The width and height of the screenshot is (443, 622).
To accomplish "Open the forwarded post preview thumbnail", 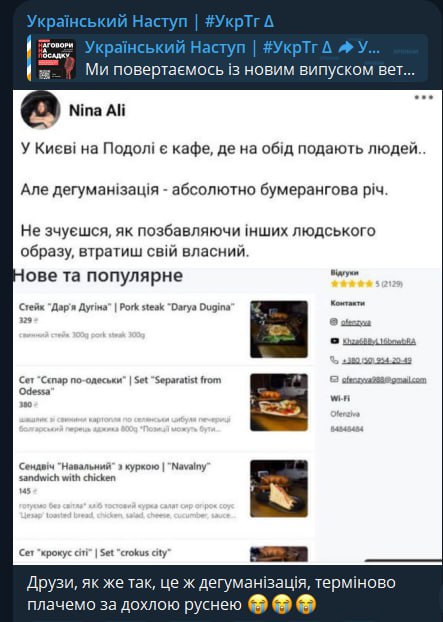I will [x=56, y=59].
